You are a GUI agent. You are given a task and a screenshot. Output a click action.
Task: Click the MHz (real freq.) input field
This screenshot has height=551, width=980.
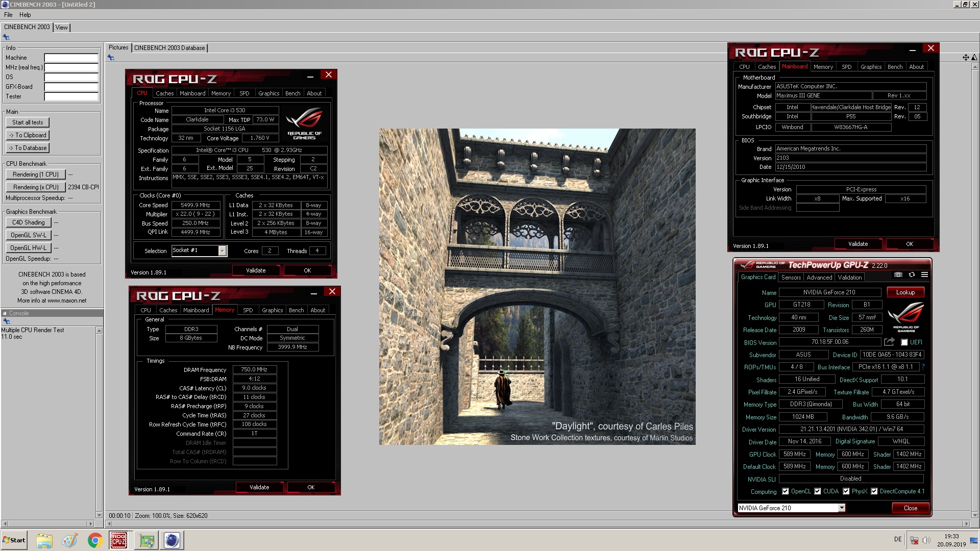coord(71,67)
